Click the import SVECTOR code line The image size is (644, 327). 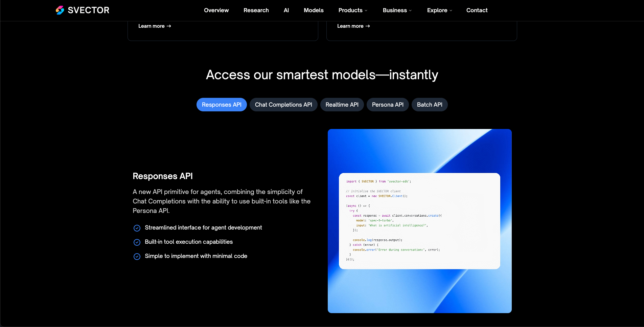tap(378, 181)
